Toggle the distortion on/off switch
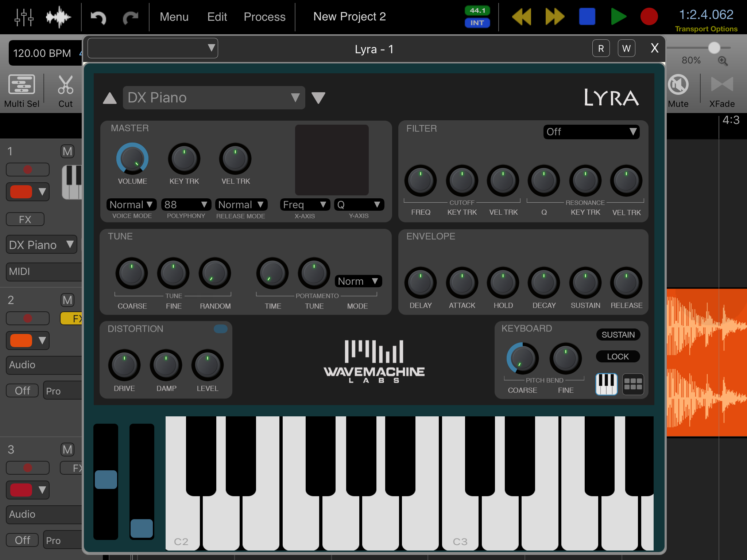 pyautogui.click(x=220, y=329)
